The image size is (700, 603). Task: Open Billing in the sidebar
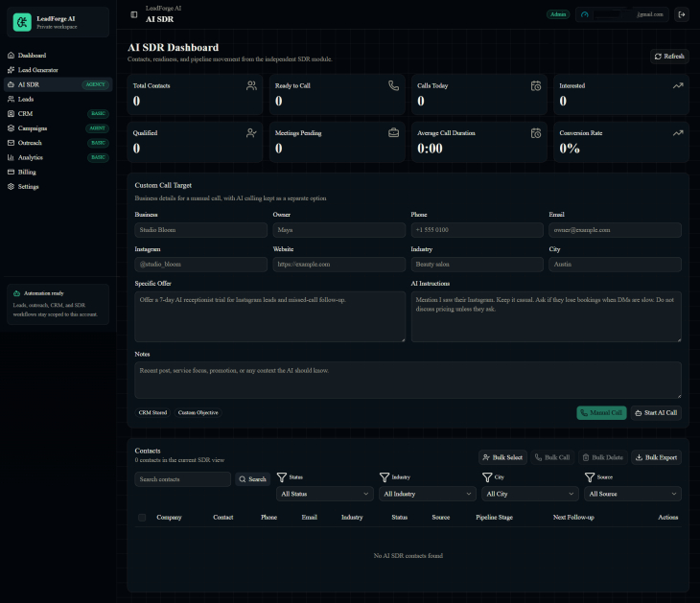point(58,172)
